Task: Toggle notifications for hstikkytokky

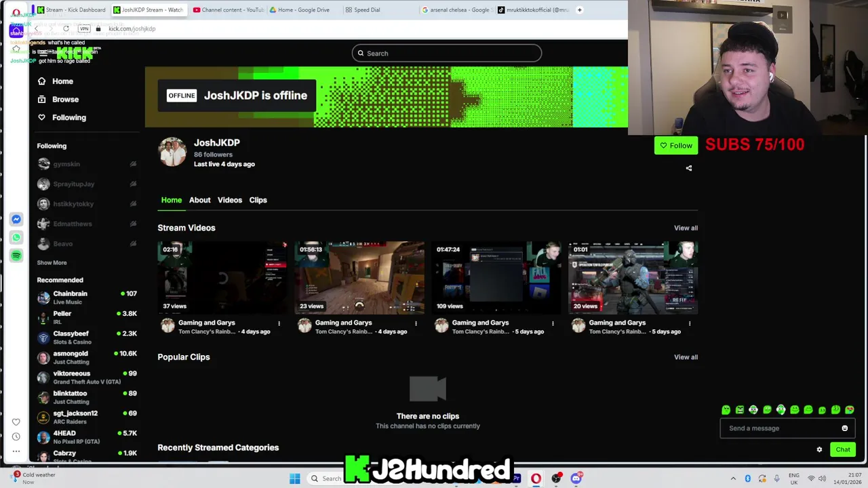Action: coord(133,203)
